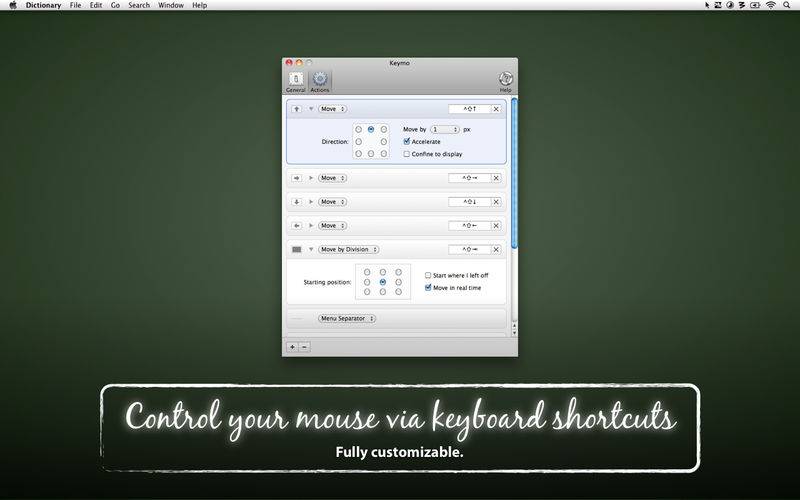The height and width of the screenshot is (500, 800).
Task: Open the Window menu
Action: coord(170,5)
